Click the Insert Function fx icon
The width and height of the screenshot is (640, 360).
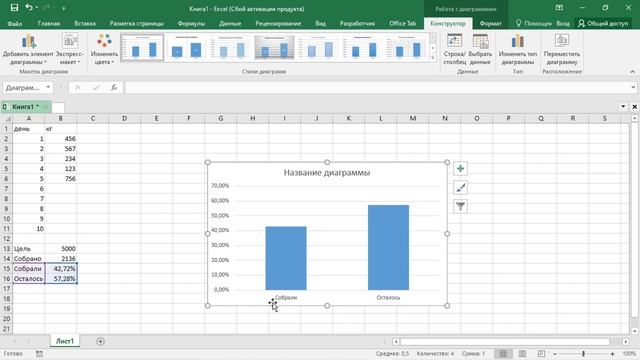(114, 87)
